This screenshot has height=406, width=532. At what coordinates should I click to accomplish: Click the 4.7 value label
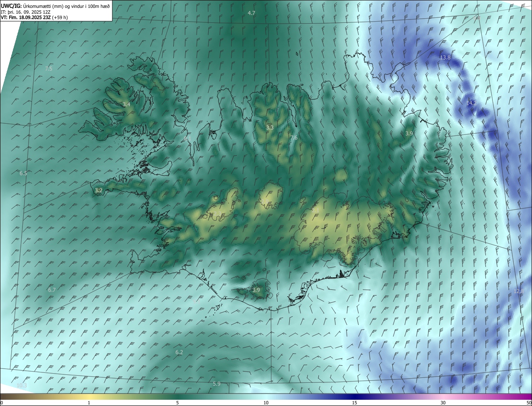(251, 13)
